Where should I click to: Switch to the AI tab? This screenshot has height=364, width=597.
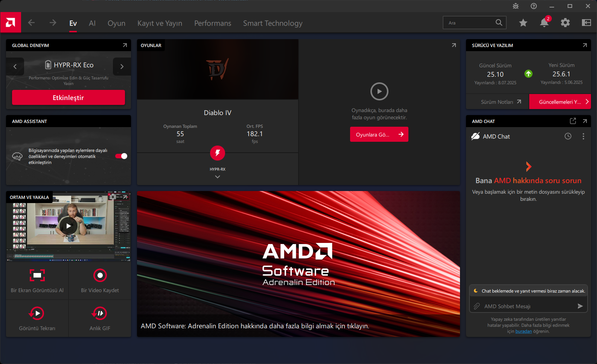92,23
